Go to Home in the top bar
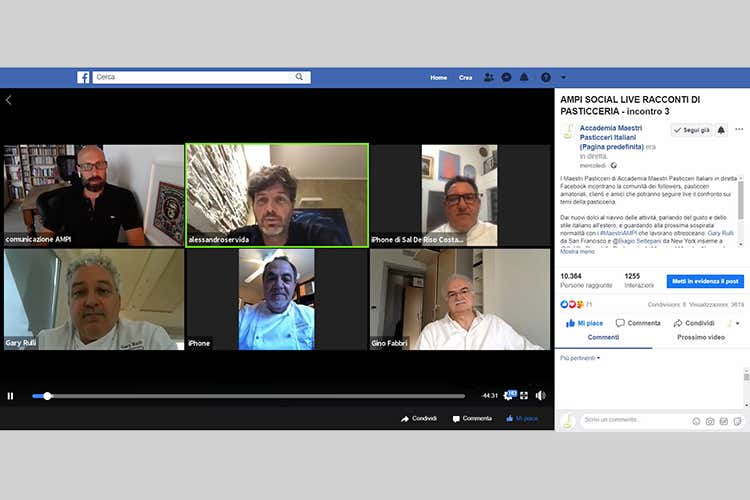Screen dimensions: 750x500 [x=439, y=78]
